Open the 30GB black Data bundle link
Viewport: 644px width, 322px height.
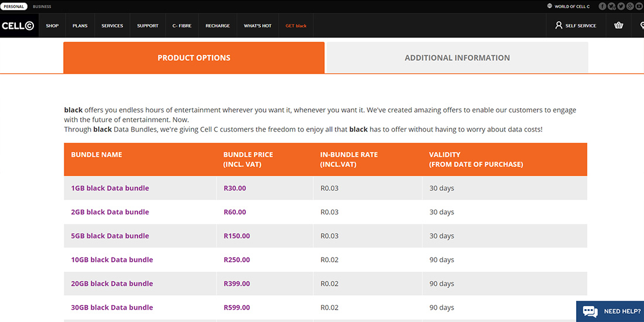click(x=112, y=307)
